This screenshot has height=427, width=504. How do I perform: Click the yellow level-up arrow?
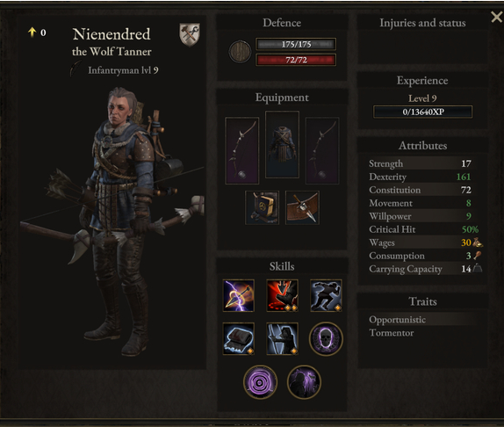pos(32,33)
